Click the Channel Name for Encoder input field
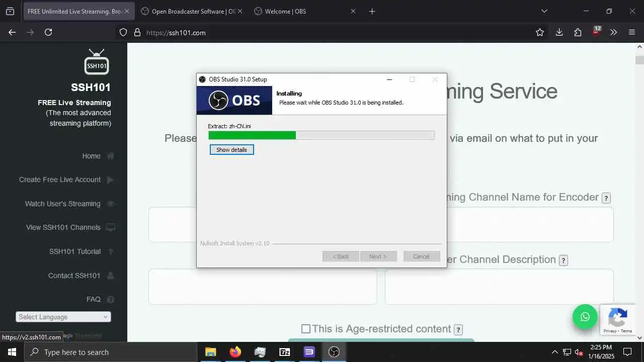This screenshot has height=362, width=644. [x=499, y=224]
